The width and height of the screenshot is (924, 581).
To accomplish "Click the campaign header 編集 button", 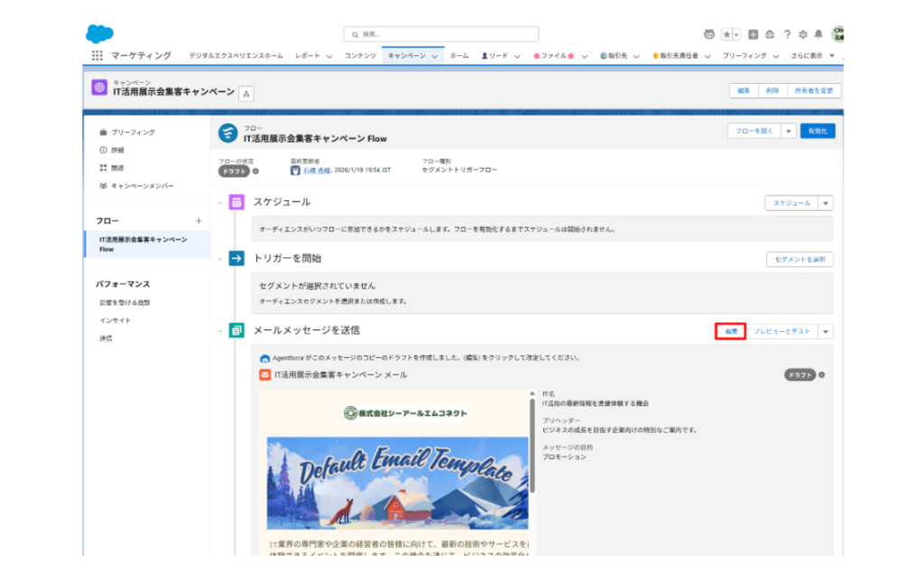I will [x=744, y=90].
